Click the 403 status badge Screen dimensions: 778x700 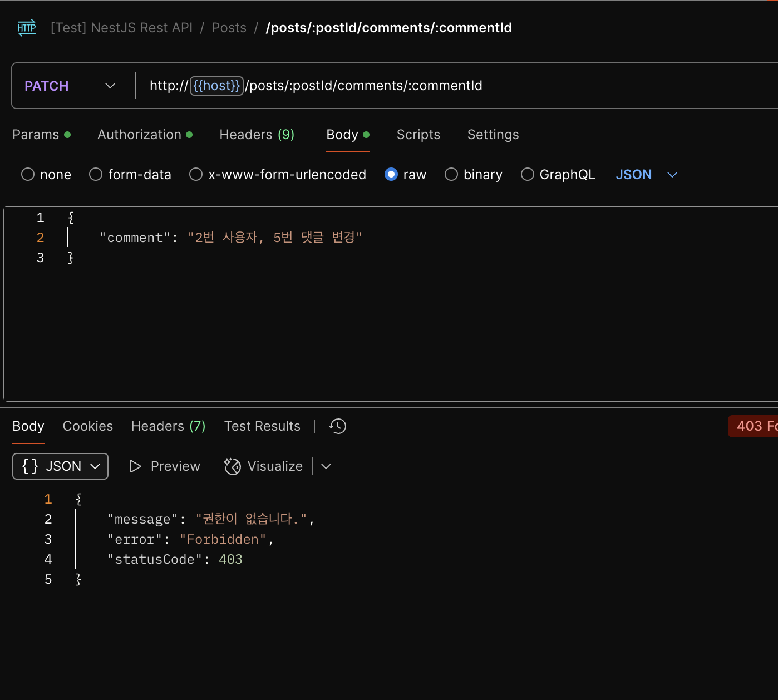753,426
